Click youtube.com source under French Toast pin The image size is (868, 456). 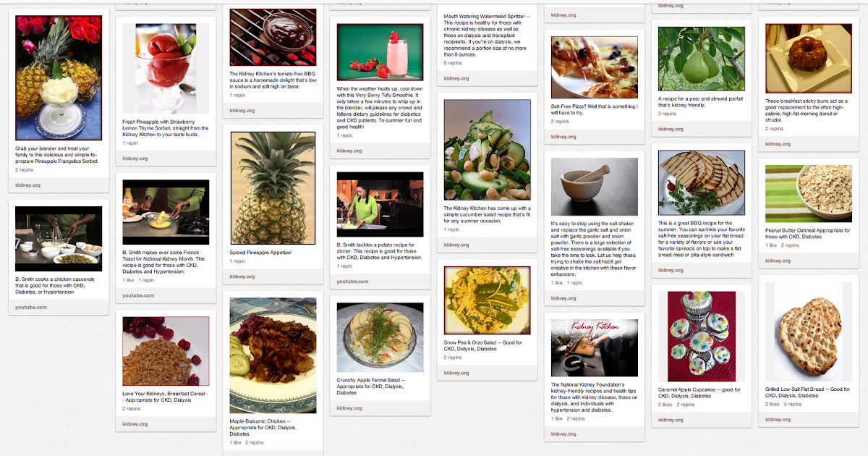(x=138, y=295)
